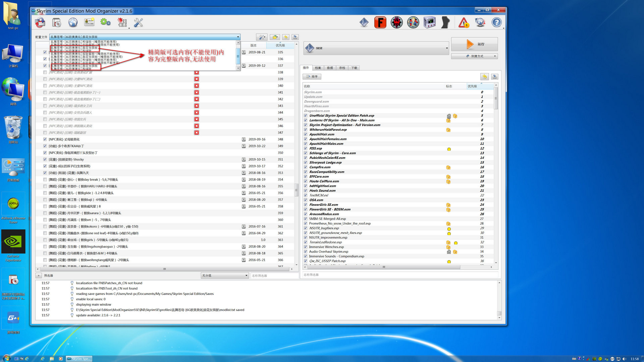The width and height of the screenshot is (644, 362).
Task: Click the mod list 名称筛选器 filter field
Action: [274, 276]
